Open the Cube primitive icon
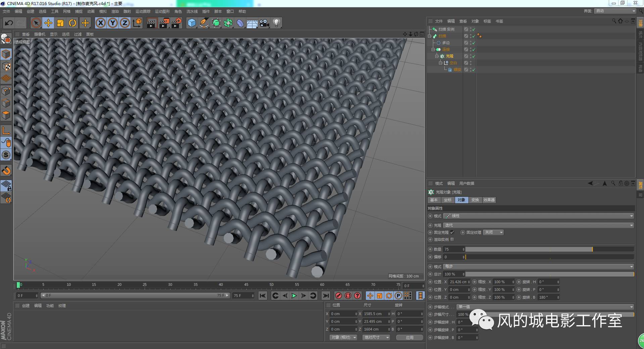 [191, 23]
